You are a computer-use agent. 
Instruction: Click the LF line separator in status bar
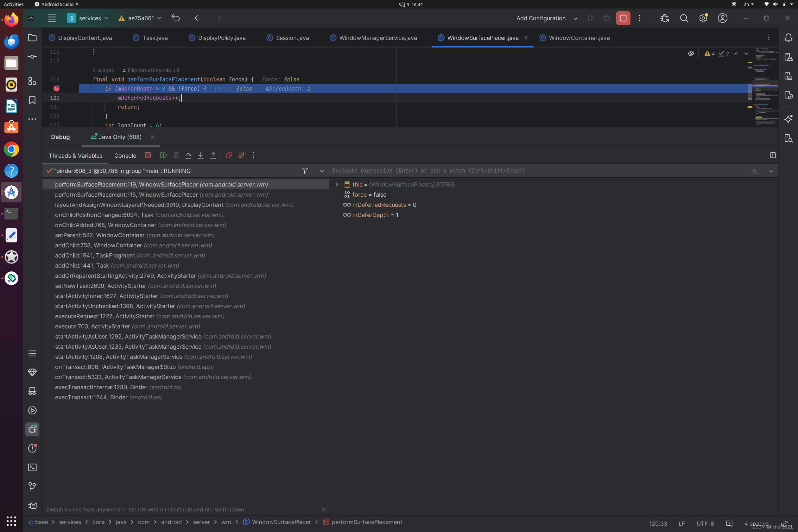[x=681, y=523]
